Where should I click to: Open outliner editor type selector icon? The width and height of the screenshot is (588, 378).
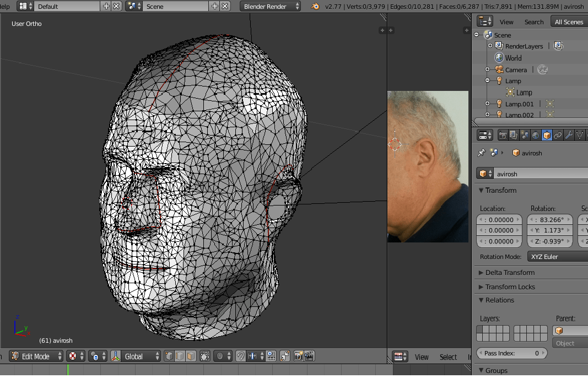[485, 21]
